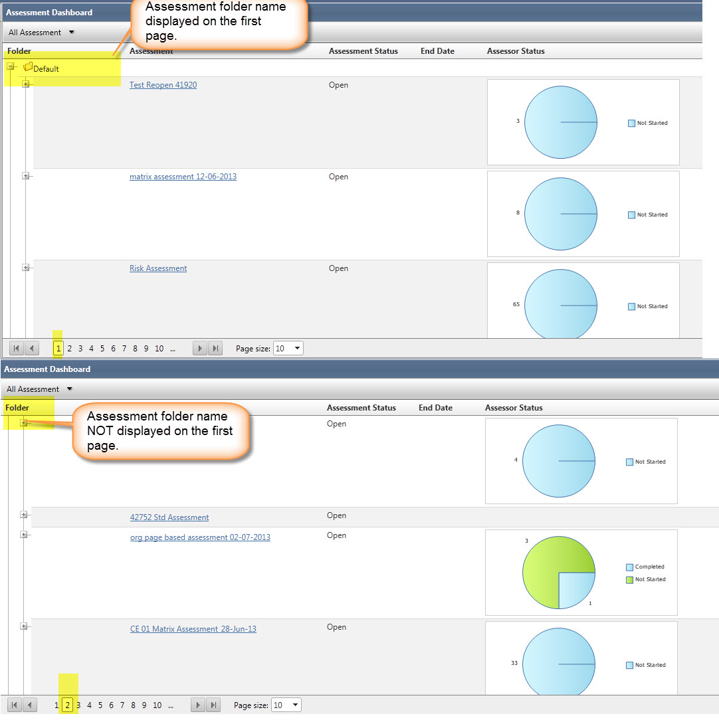Click the green Not Started legend swatch

click(x=630, y=579)
